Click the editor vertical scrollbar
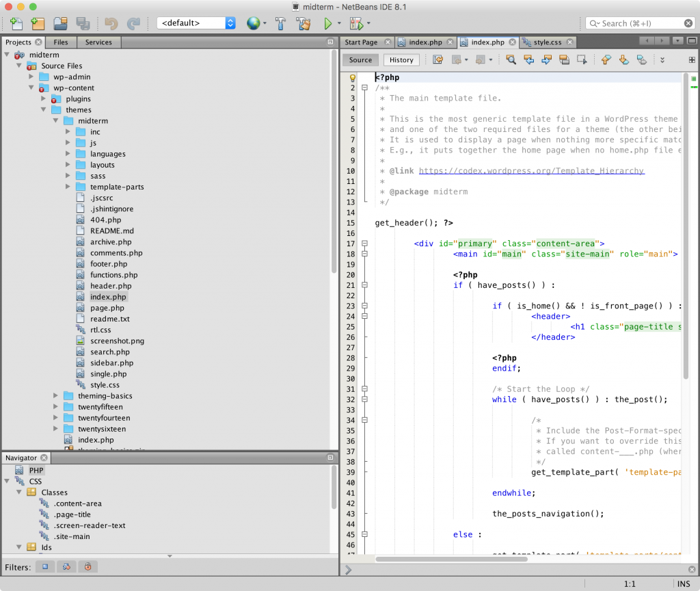This screenshot has height=591, width=700. [x=686, y=226]
